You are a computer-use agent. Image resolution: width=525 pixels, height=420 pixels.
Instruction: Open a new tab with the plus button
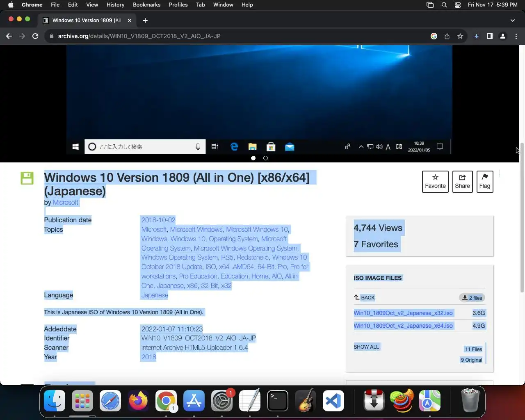click(x=145, y=20)
